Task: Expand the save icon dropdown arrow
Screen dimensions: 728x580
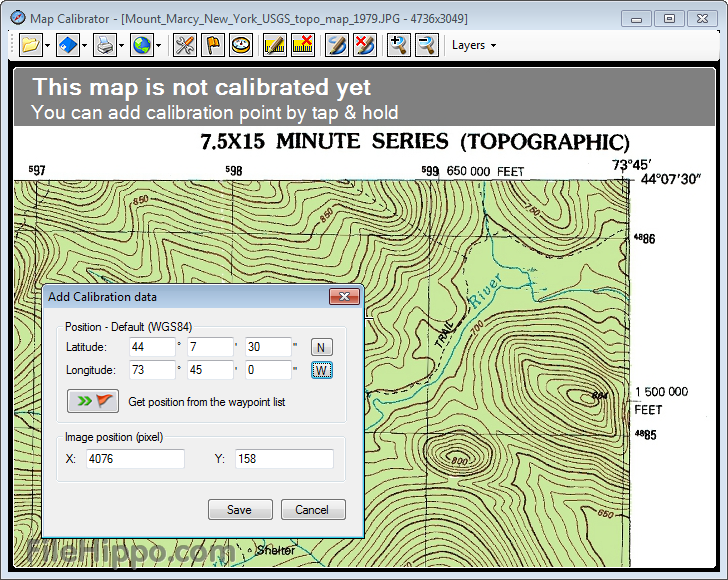Action: point(84,46)
